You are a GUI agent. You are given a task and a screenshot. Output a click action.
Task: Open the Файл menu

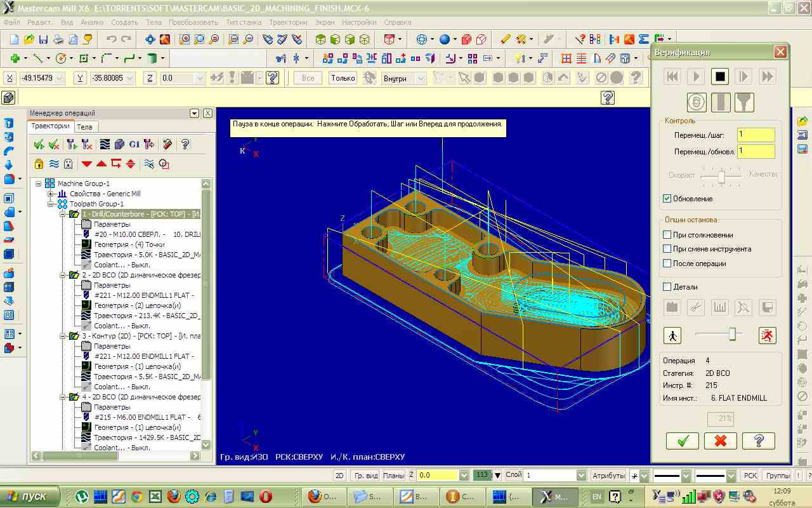[11, 22]
